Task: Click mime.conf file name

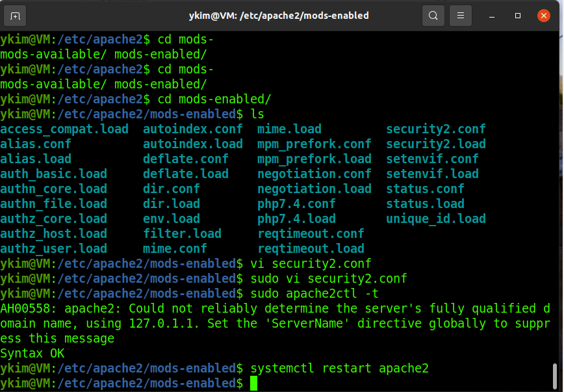Action: click(175, 249)
